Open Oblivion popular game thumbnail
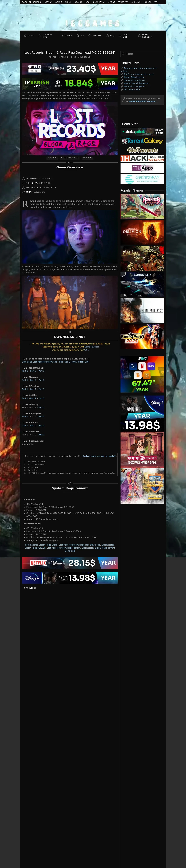The image size is (186, 868). [142, 232]
